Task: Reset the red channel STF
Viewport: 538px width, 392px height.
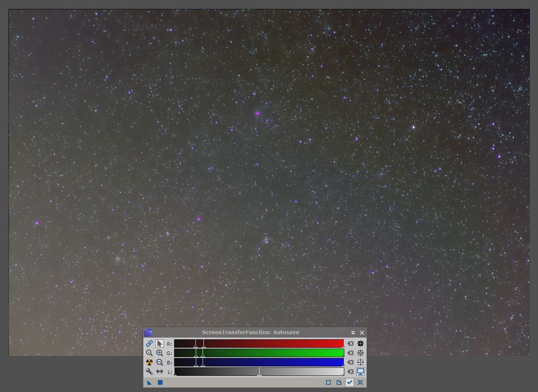Action: [x=350, y=344]
